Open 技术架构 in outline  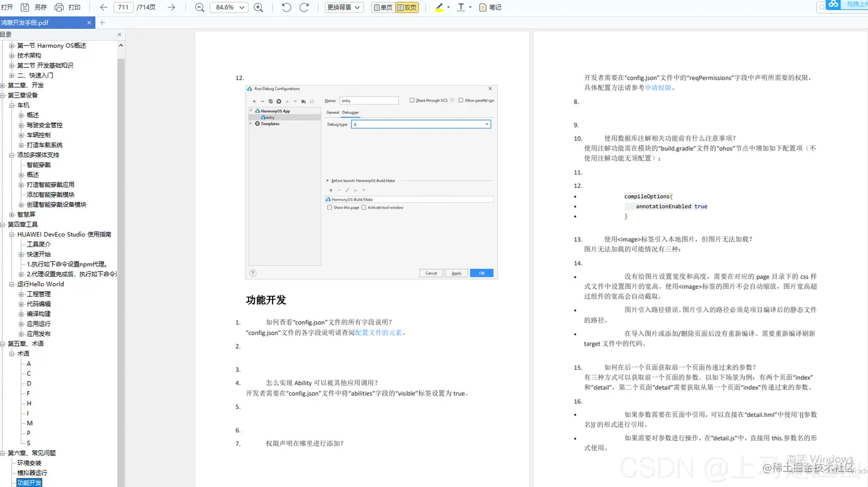coord(29,55)
